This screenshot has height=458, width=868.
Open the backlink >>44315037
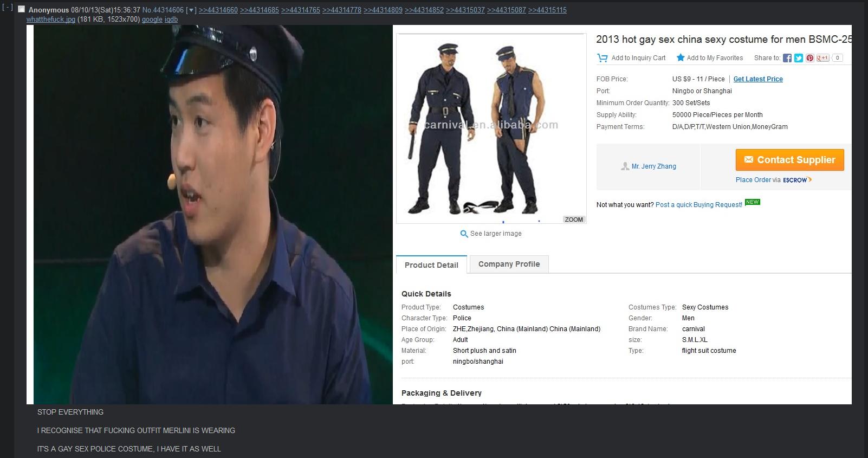465,10
